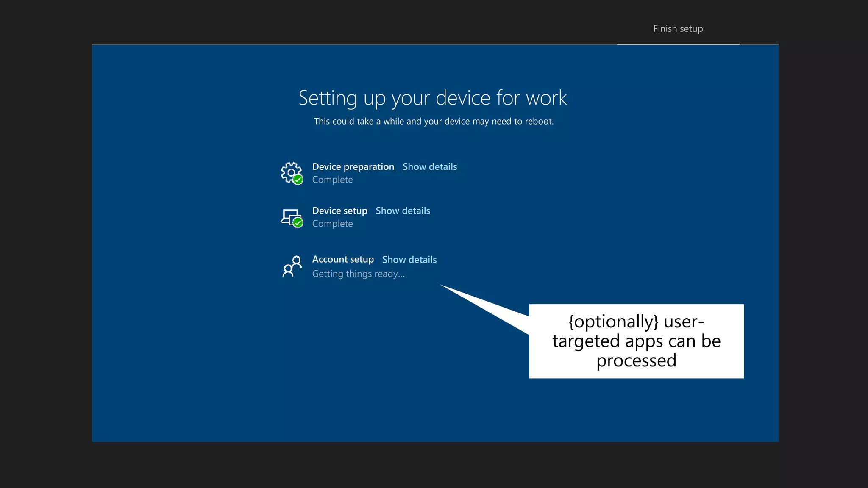Select the Finish setup tab
The height and width of the screenshot is (488, 868).
click(x=678, y=28)
